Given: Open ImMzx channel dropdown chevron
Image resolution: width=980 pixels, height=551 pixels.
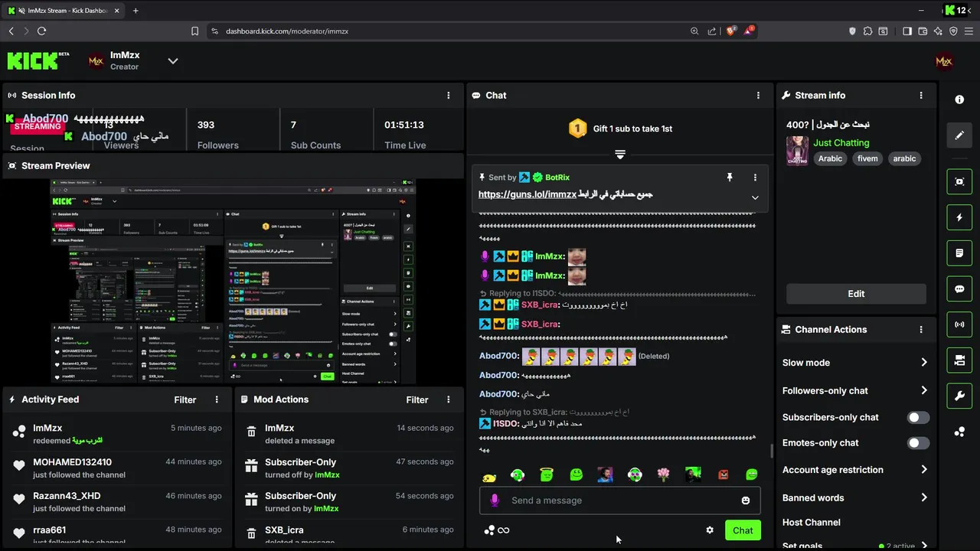Looking at the screenshot, I should tap(173, 61).
